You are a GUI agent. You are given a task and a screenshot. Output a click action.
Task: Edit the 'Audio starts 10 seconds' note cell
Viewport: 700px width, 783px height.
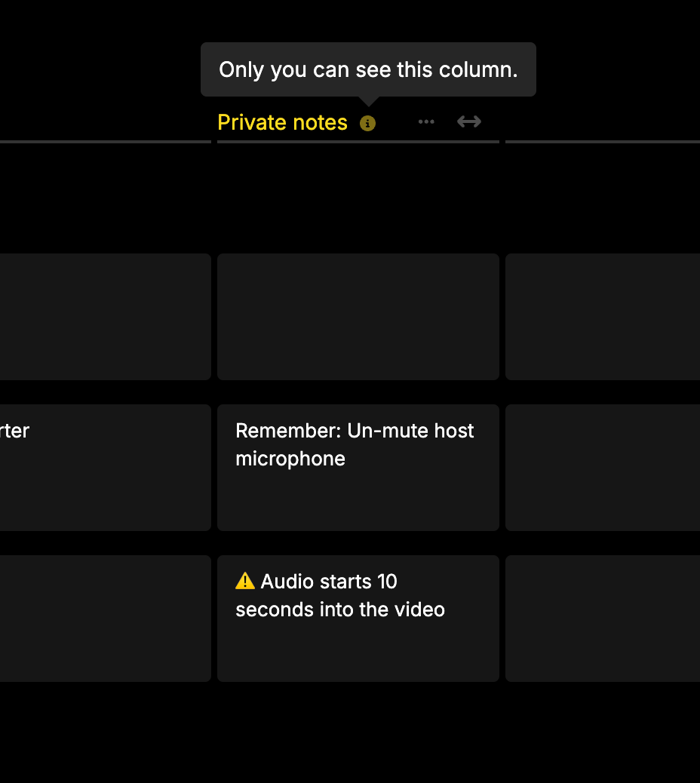click(x=358, y=619)
